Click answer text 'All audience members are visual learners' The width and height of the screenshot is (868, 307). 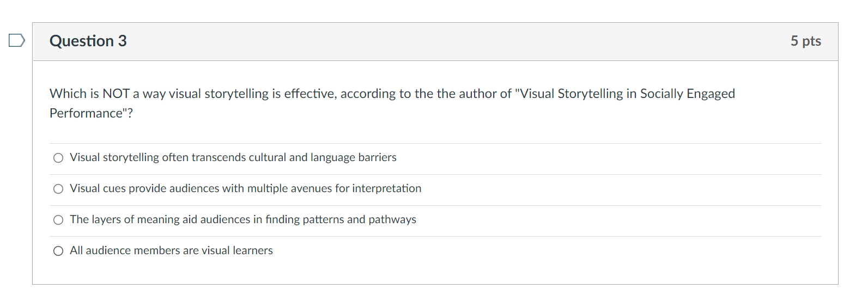171,250
